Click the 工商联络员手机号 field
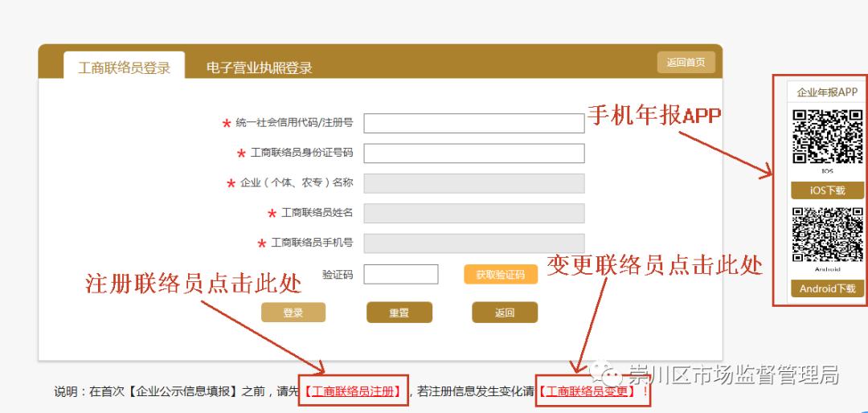This screenshot has width=868, height=413. [474, 243]
